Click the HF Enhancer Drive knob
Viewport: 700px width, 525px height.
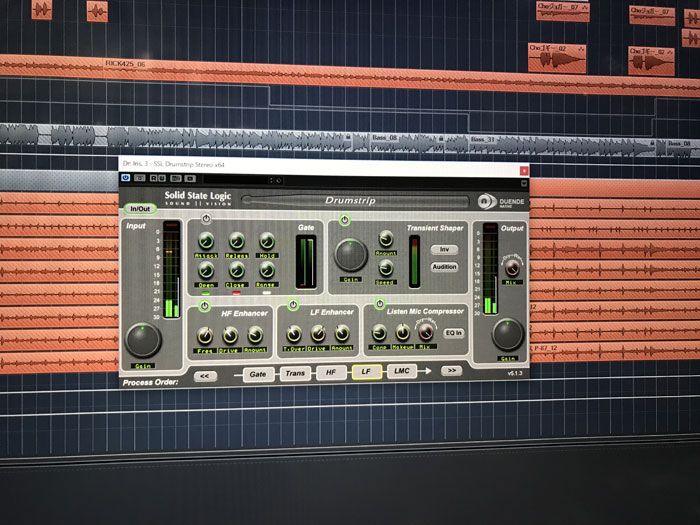tap(230, 335)
